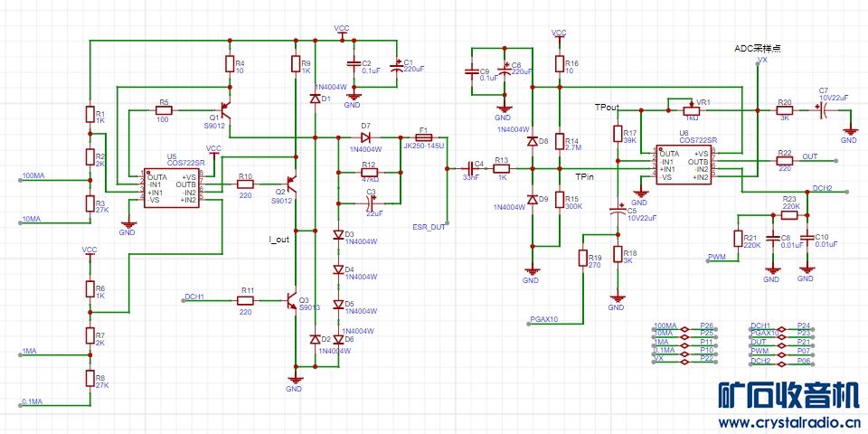This screenshot has width=868, height=434.
Task: Select the R15 resistor symbol
Action: (560, 199)
